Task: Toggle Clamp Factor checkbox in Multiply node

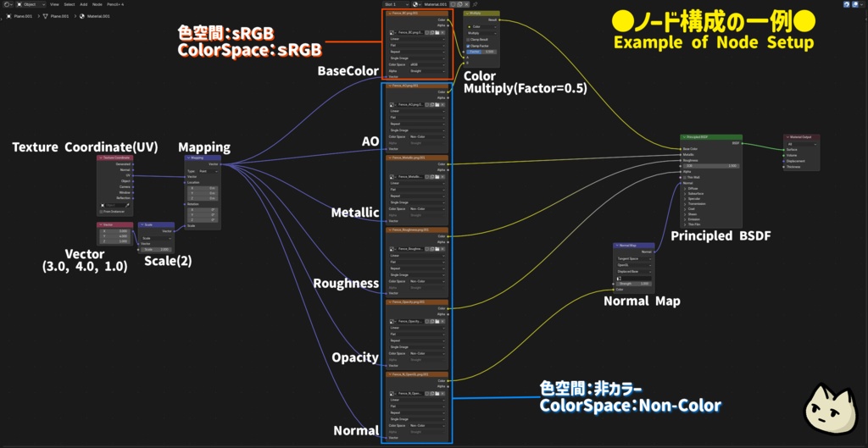Action: tap(468, 46)
